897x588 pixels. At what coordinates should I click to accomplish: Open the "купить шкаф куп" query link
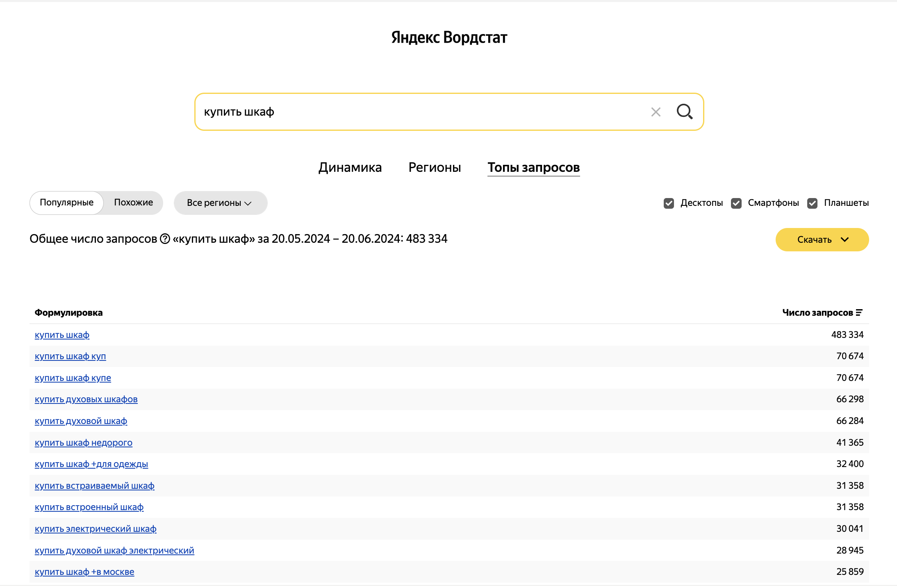(x=70, y=356)
